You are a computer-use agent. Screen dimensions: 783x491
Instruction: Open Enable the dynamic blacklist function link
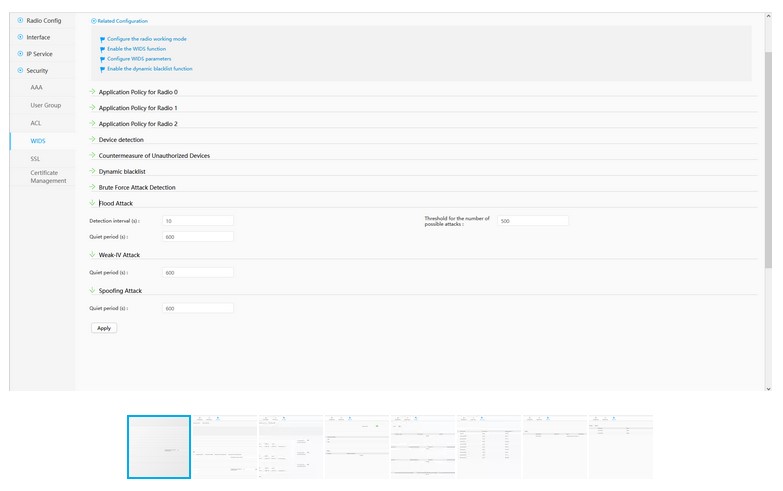pos(150,69)
